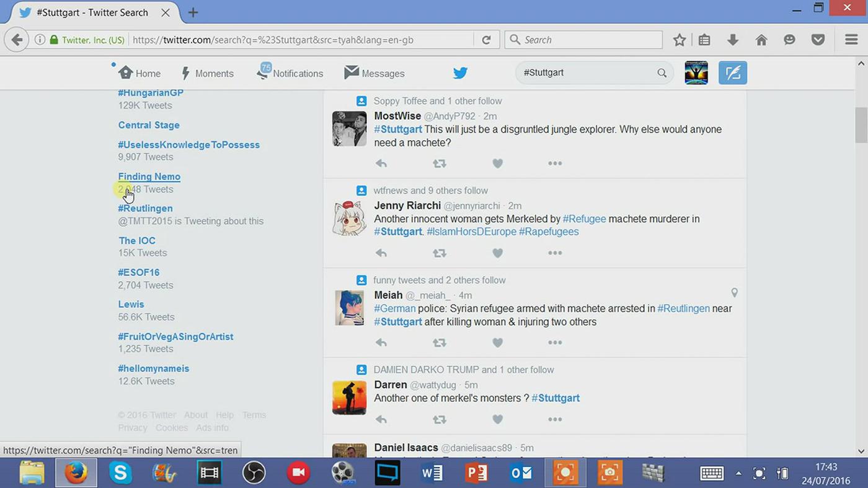868x488 pixels.
Task: Open the Firefox Hello chat icon
Action: (x=789, y=40)
